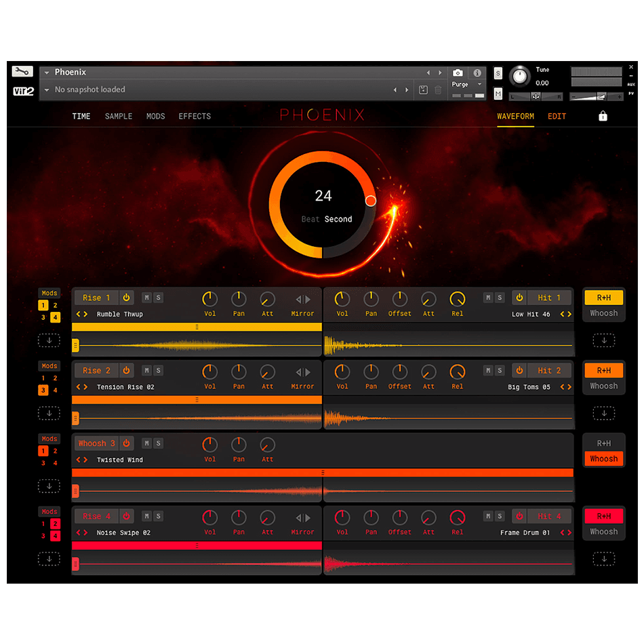Click Rise 1 Vol knob
The image size is (644, 644).
click(210, 299)
